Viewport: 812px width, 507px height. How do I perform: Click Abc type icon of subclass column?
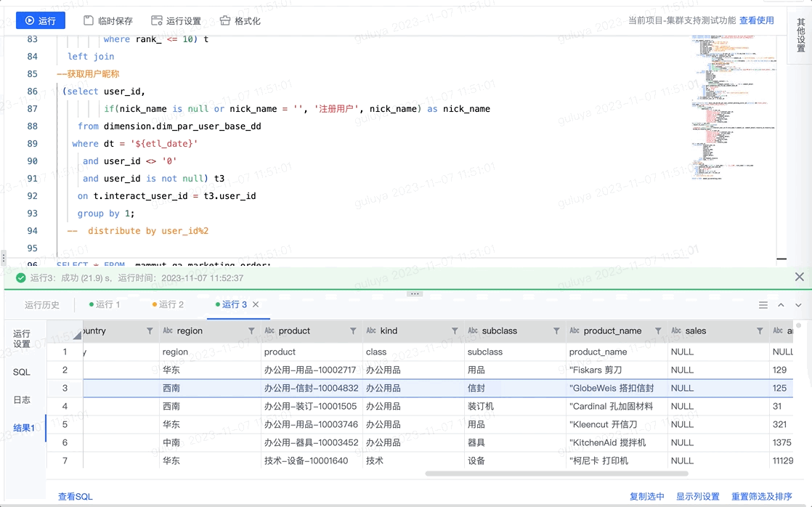(x=473, y=330)
